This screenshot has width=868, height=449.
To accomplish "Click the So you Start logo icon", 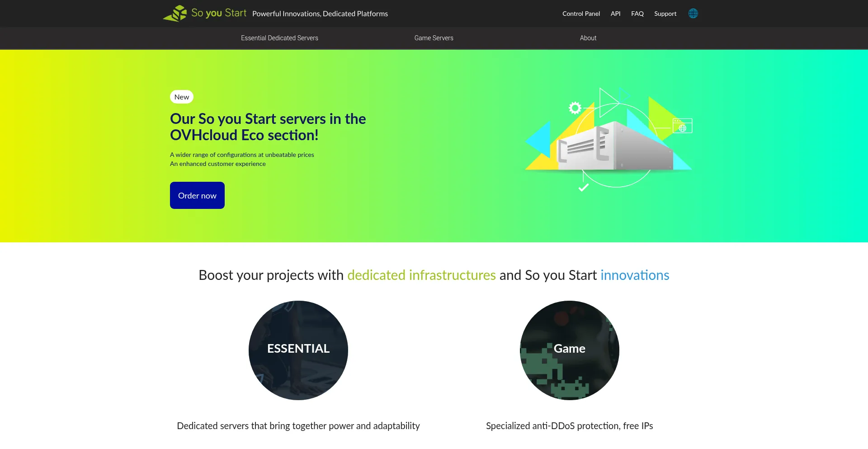I will pyautogui.click(x=175, y=13).
